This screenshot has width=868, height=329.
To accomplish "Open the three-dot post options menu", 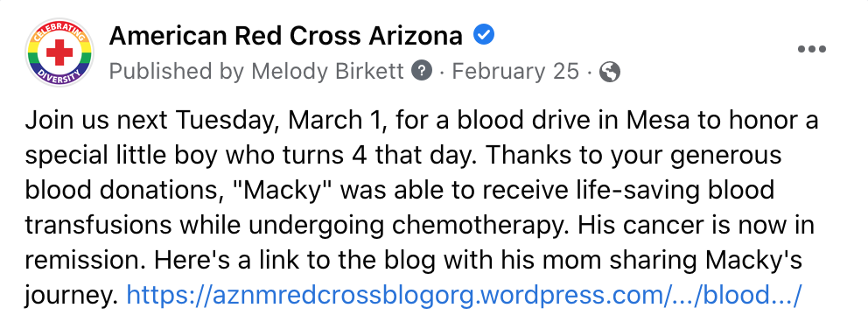I will pos(811,49).
